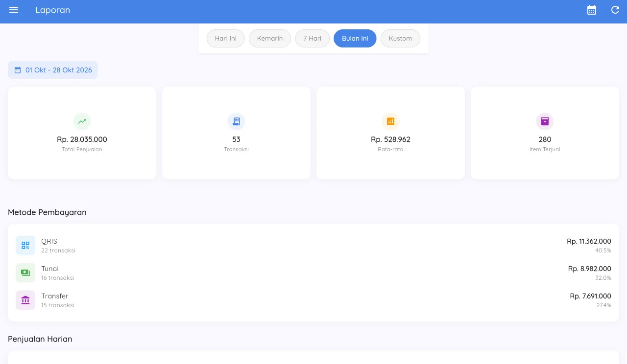Open the Transfer payment method row
The width and height of the screenshot is (627, 364).
click(313, 300)
